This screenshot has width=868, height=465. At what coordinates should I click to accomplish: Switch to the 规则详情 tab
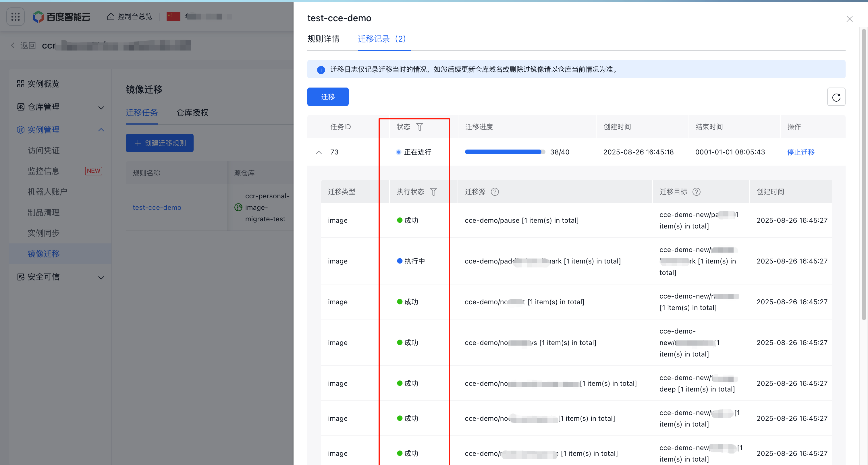point(323,39)
